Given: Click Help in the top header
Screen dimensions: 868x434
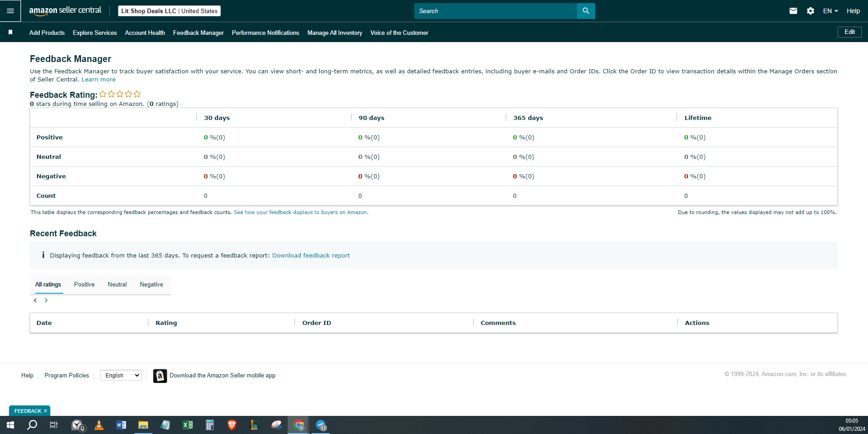Looking at the screenshot, I should (853, 11).
